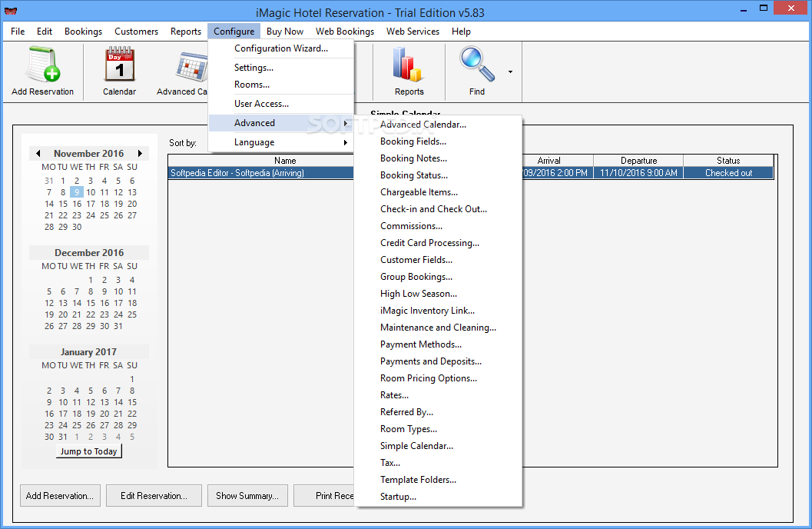This screenshot has height=529, width=812.
Task: Select iMagic Inventory Link... entry
Action: coord(438,311)
